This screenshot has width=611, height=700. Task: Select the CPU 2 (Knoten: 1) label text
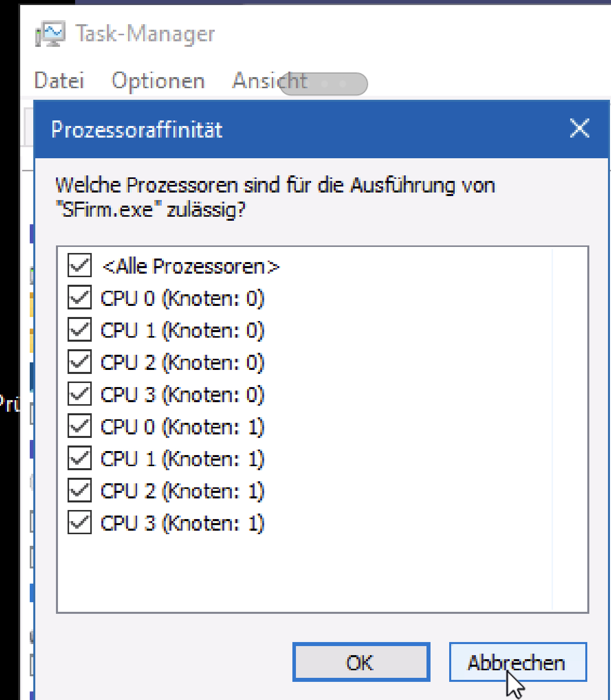[182, 491]
